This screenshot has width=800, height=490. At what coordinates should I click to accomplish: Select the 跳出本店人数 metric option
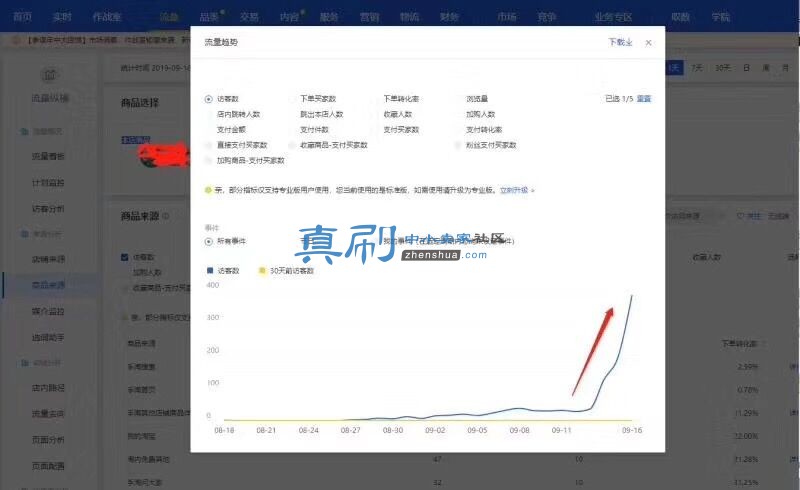(x=321, y=114)
